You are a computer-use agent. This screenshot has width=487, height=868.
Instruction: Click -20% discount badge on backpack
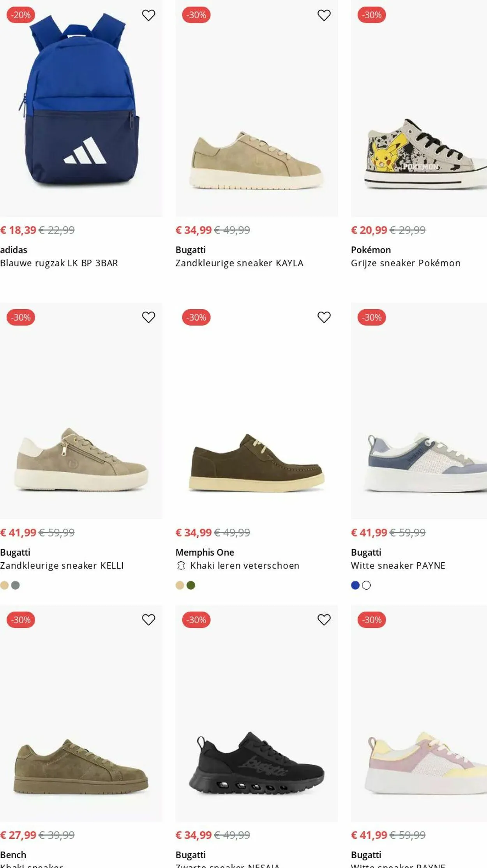pos(21,15)
